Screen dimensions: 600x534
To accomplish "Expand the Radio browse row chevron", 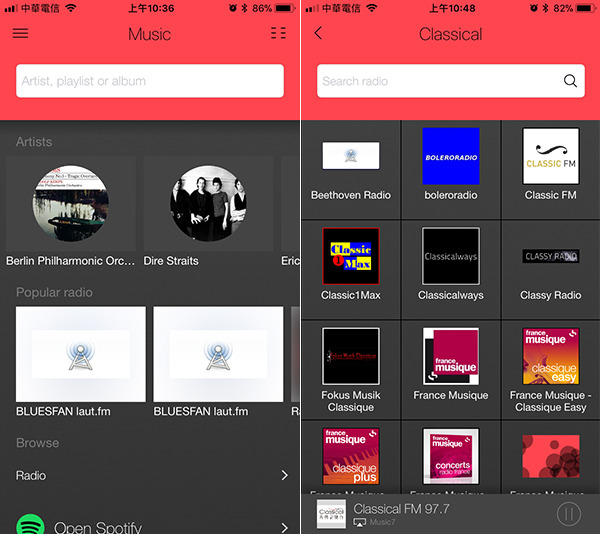I will tap(284, 476).
